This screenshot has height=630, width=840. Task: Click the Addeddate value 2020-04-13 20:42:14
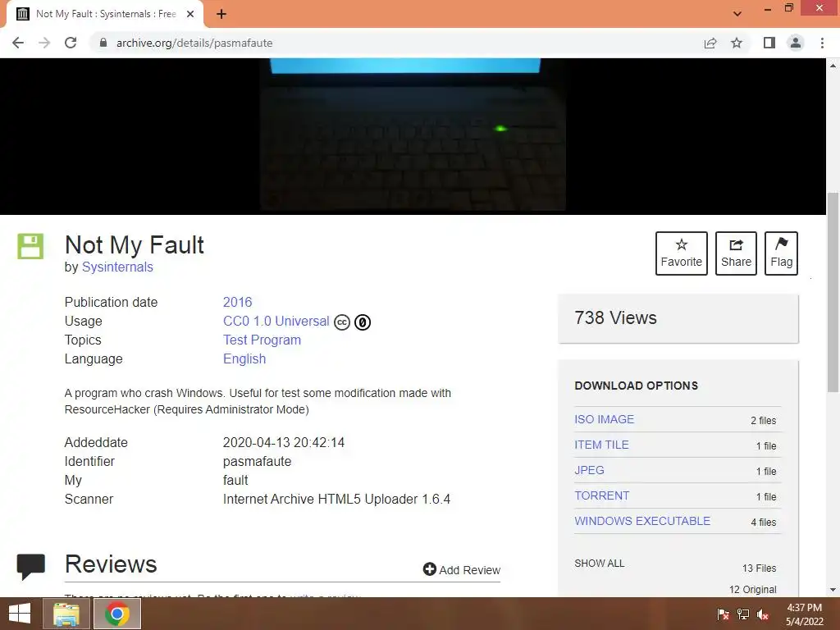tap(283, 442)
